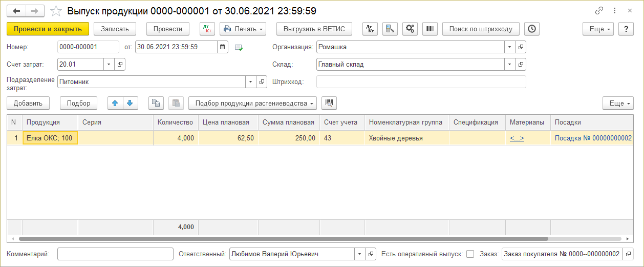
Task: Click Выгрузить в ВЕТИС button
Action: [314, 29]
